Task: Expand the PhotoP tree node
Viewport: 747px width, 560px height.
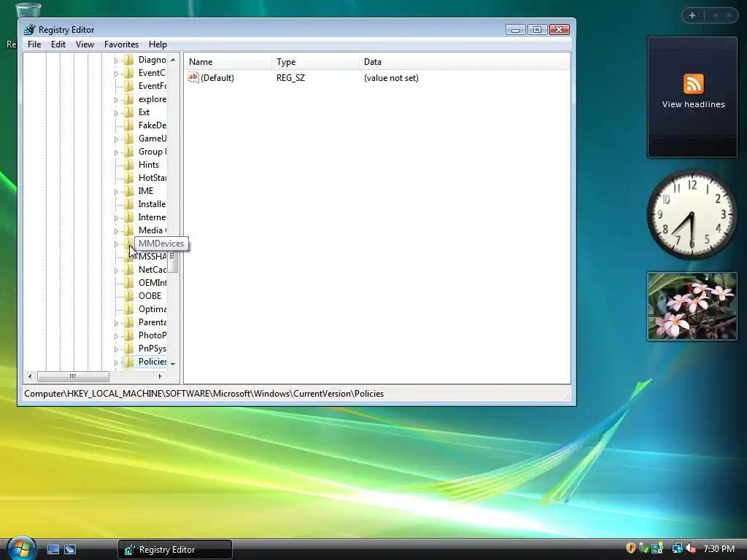Action: [116, 336]
